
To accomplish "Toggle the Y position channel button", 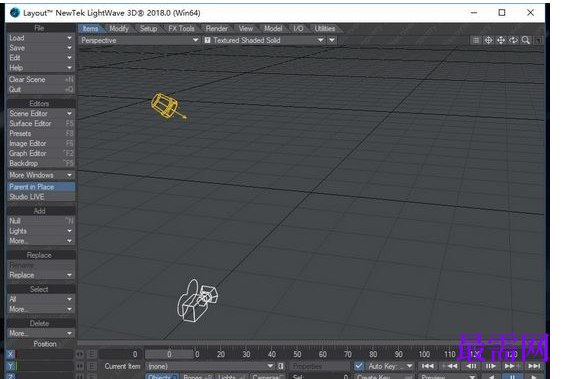I will [x=11, y=366].
